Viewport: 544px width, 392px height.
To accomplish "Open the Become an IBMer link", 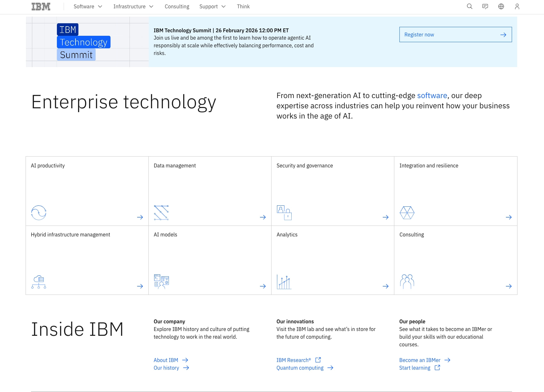I will tap(420, 360).
